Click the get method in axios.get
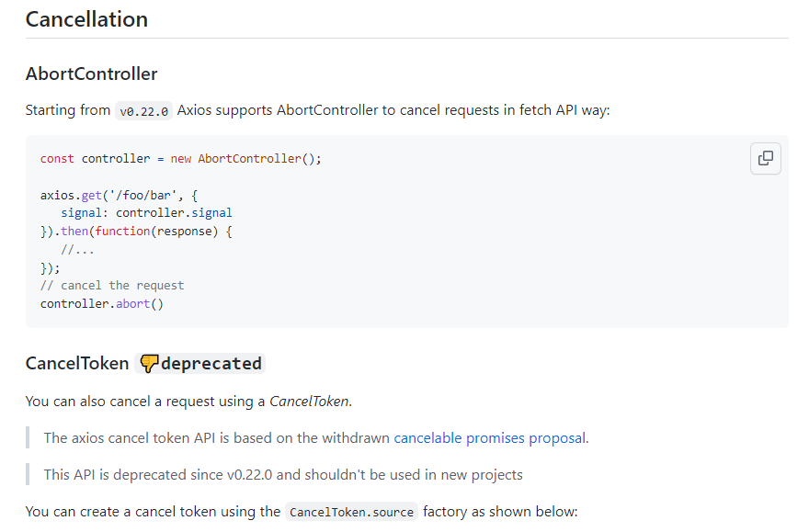This screenshot has width=809, height=532. (92, 196)
